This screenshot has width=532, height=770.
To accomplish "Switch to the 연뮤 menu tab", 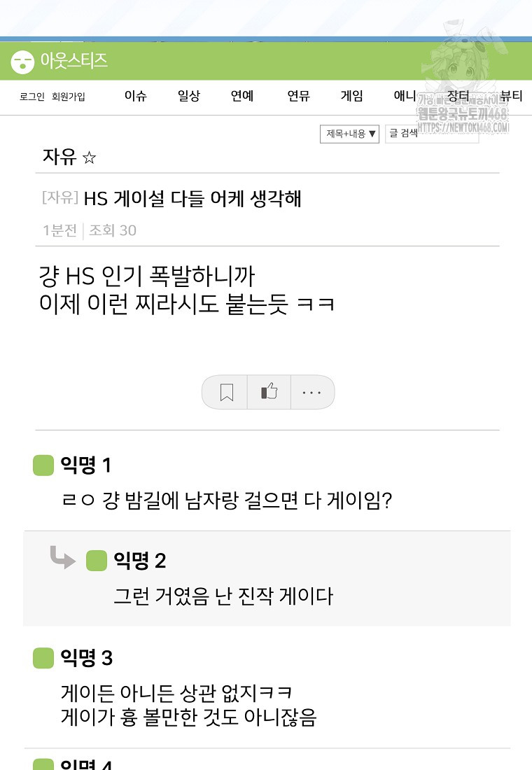I will click(x=298, y=97).
